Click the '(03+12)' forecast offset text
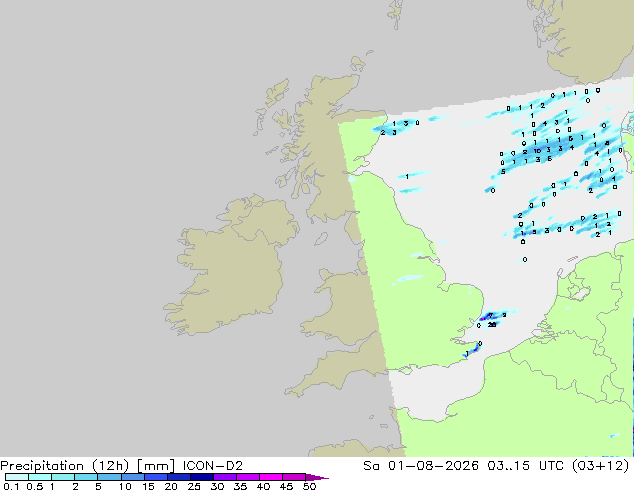 pyautogui.click(x=601, y=466)
